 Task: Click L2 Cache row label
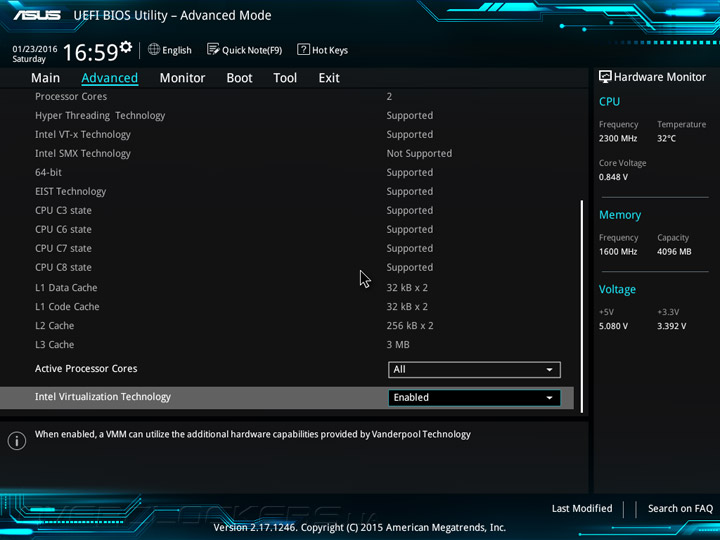coord(55,326)
